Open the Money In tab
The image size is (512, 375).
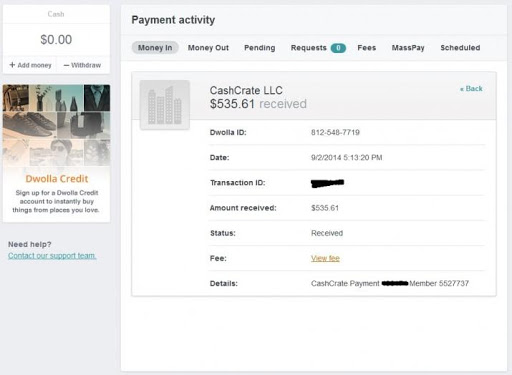click(x=155, y=48)
